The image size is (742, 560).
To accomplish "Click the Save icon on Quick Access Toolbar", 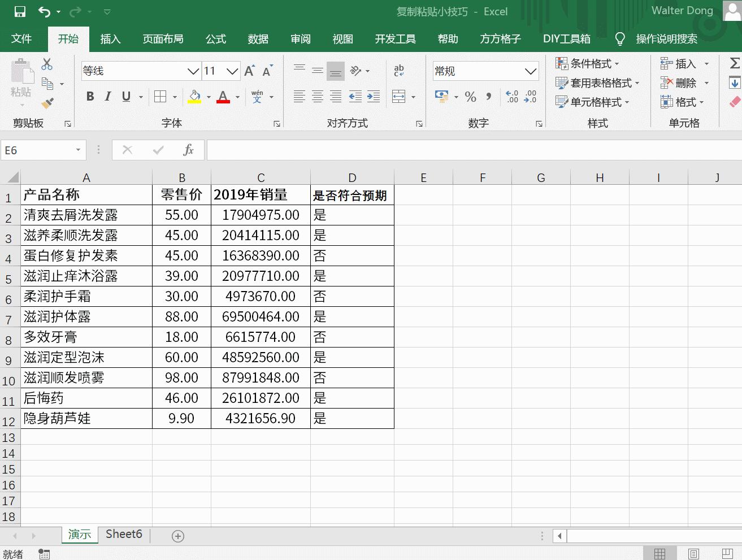I will tap(21, 11).
